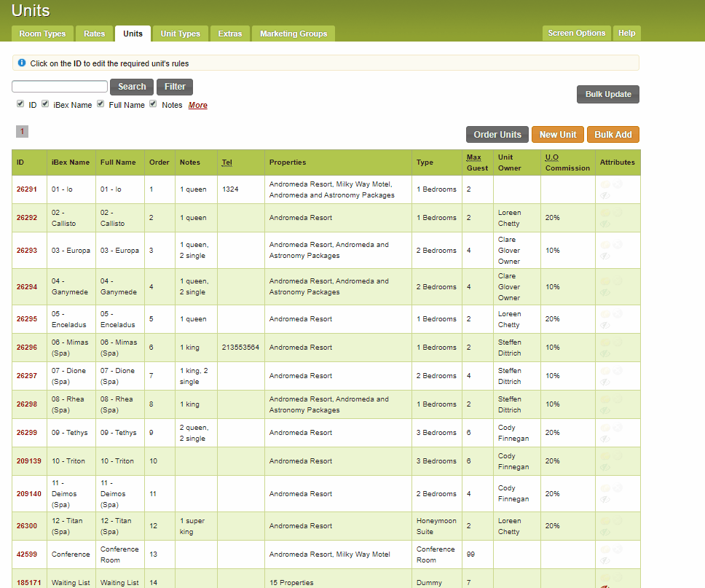705x588 pixels.
Task: Click the red eye icon in Waiting List row
Action: pyautogui.click(x=604, y=586)
